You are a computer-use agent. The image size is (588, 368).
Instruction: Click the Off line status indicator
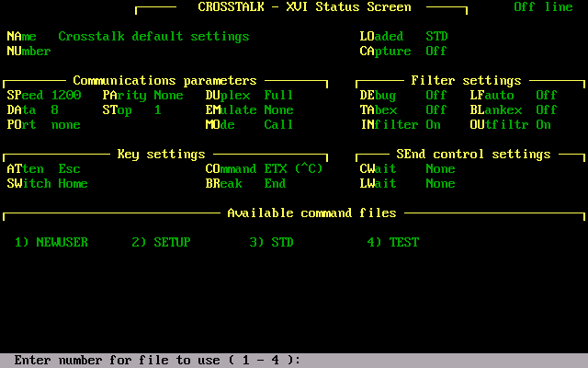click(x=543, y=7)
